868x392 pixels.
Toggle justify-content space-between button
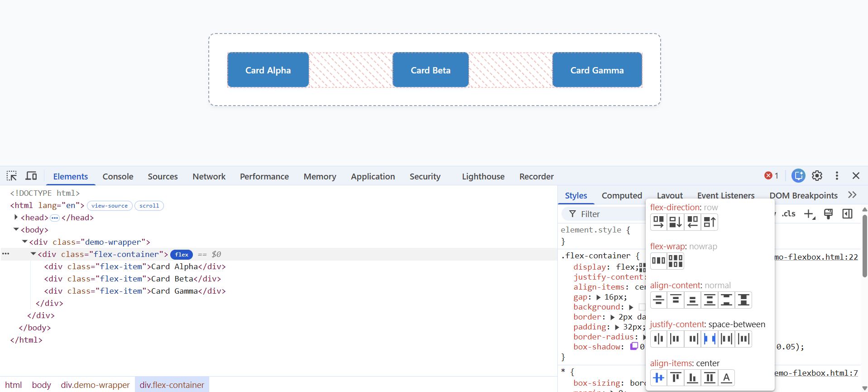[710, 339]
